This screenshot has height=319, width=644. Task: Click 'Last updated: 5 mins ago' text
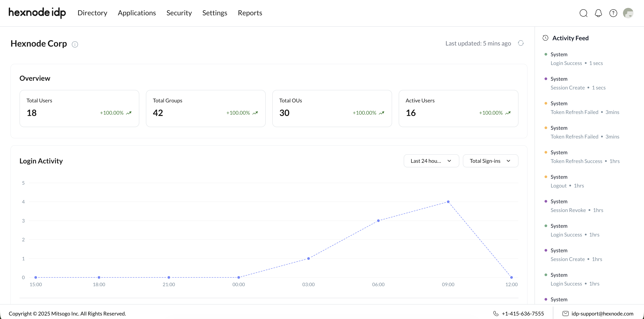point(478,44)
